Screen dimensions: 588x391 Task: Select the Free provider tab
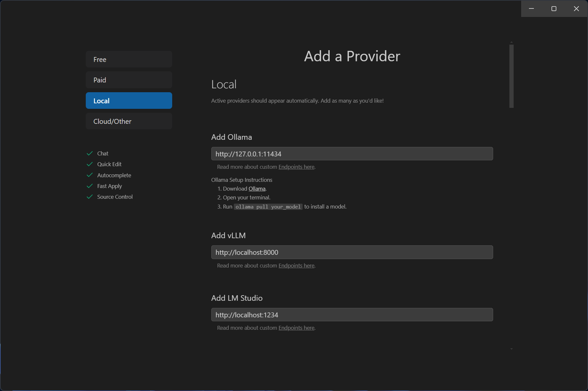click(x=129, y=59)
